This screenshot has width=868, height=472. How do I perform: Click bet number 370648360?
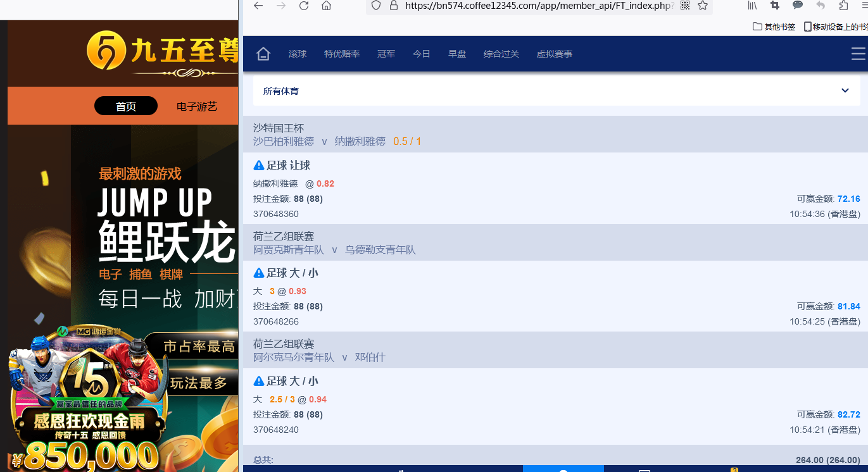click(x=276, y=214)
